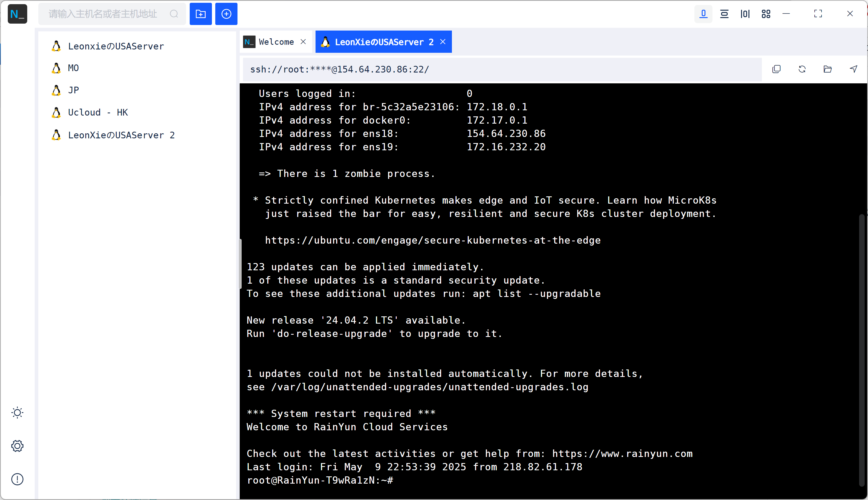This screenshot has width=868, height=500.
Task: Open the file browser folder icon
Action: pyautogui.click(x=827, y=69)
